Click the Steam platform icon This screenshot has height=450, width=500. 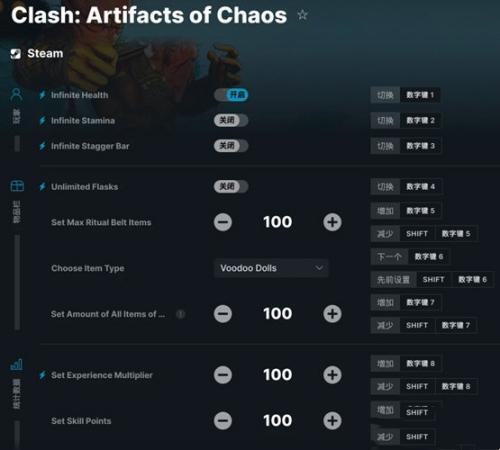(16, 54)
